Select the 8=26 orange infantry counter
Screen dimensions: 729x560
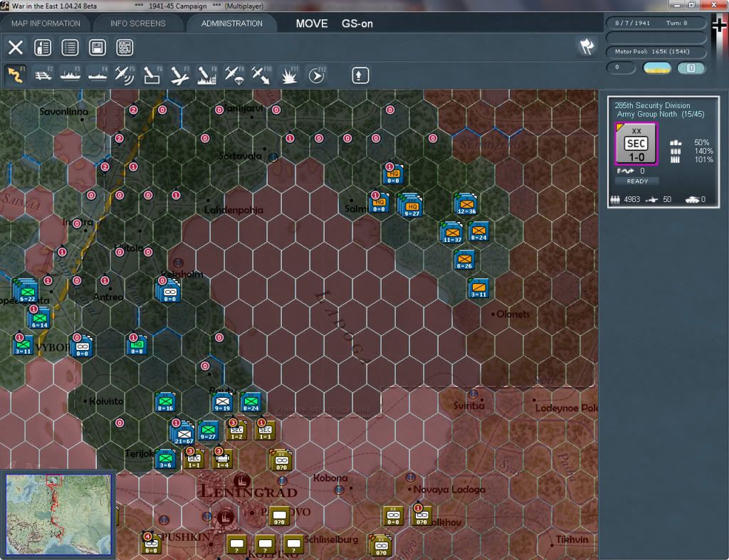click(x=464, y=260)
